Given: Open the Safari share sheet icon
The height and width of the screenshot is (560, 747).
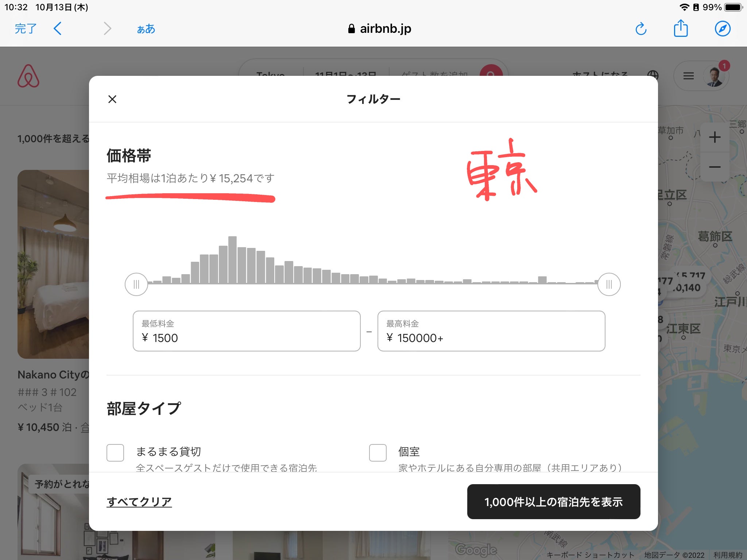Looking at the screenshot, I should (681, 28).
